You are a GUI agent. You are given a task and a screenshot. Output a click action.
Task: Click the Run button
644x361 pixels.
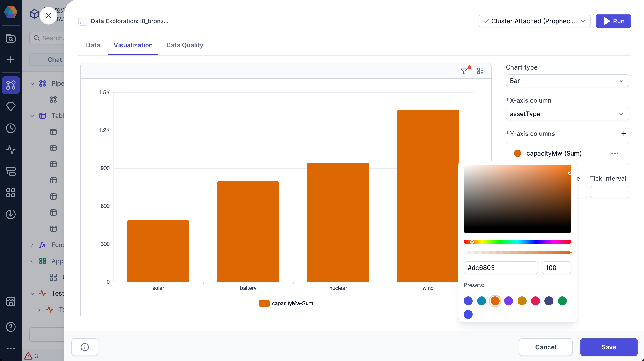click(x=614, y=21)
